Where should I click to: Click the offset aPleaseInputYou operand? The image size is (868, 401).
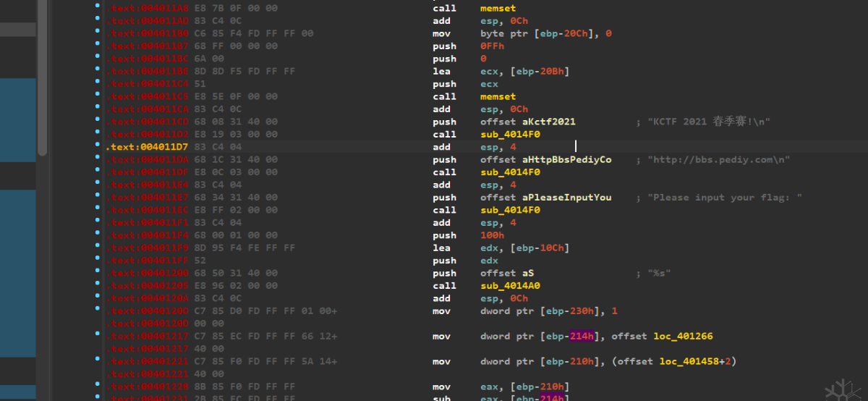click(x=546, y=198)
